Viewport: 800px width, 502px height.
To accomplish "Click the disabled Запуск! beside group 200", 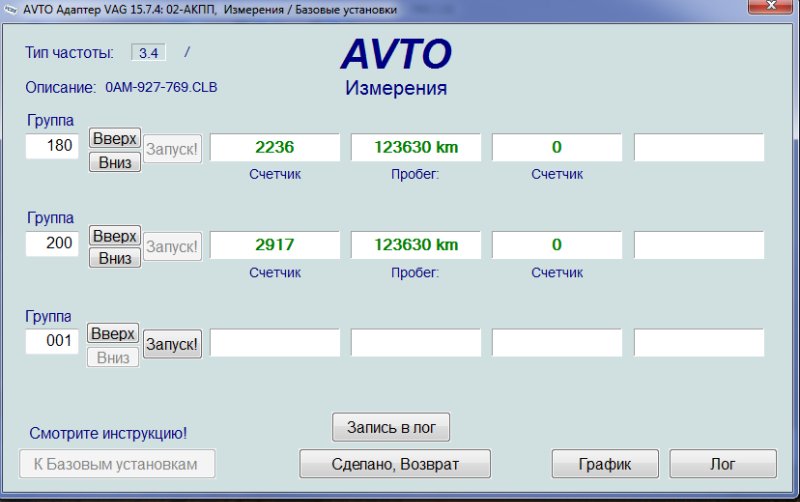I will [x=172, y=247].
